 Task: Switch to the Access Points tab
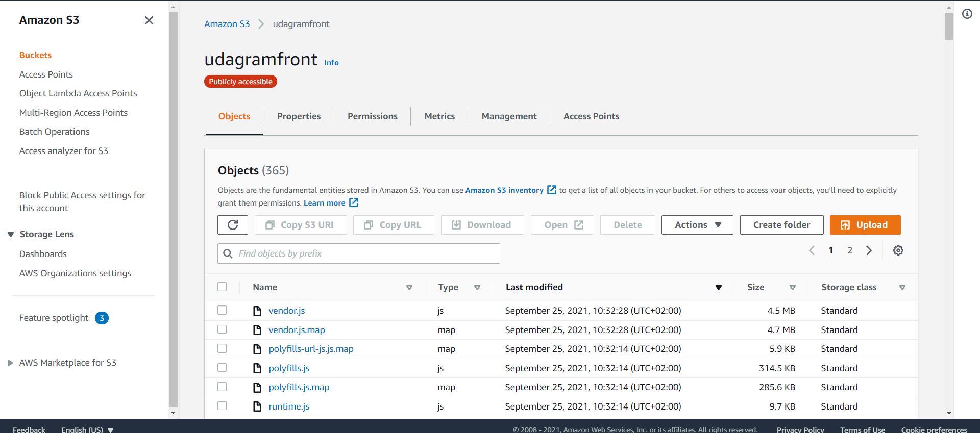pos(591,116)
